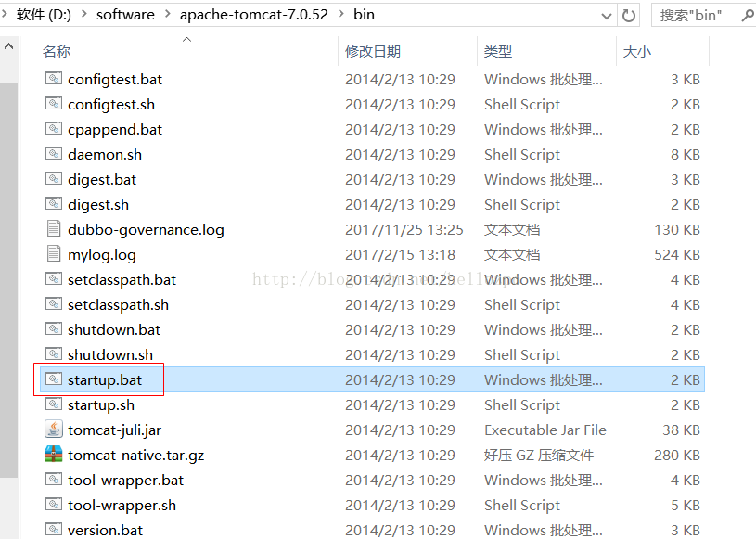
Task: Go to software folder breadcrumb
Action: [125, 15]
